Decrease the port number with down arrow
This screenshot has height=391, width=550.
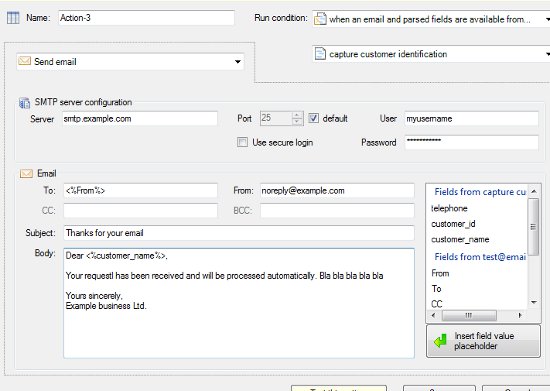coord(297,121)
